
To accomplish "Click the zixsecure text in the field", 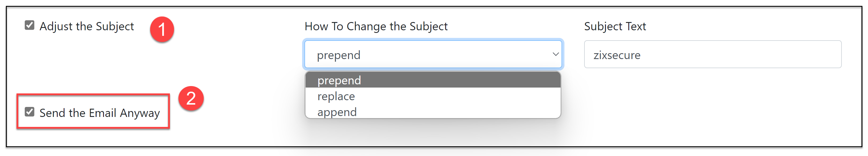I will tap(617, 55).
